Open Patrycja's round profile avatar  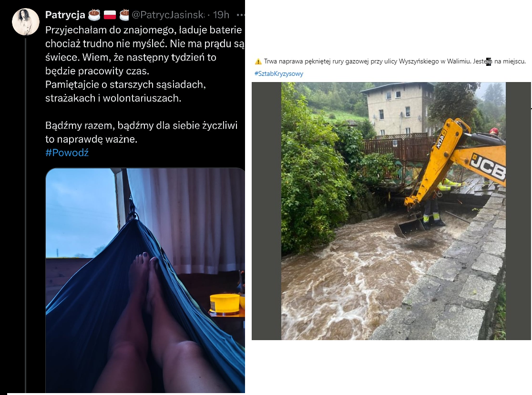(26, 22)
